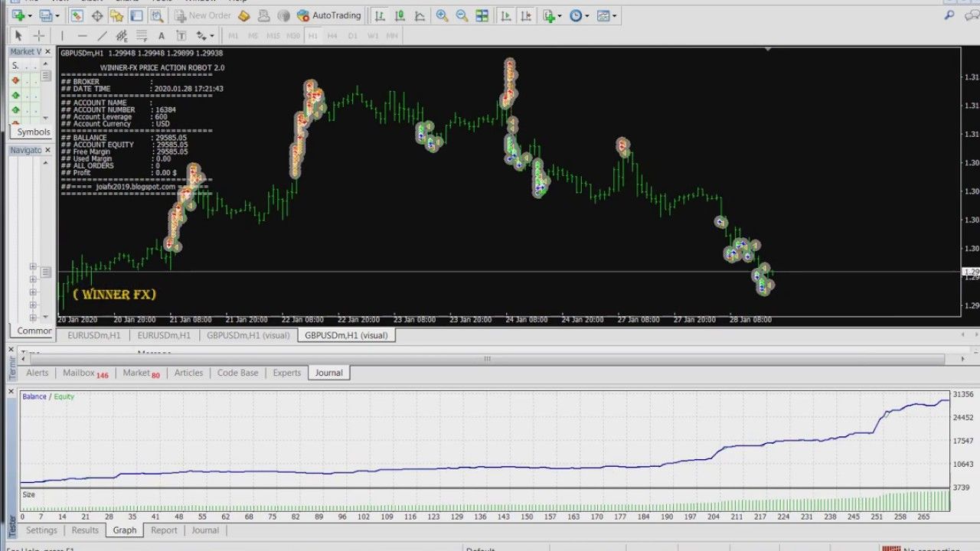The image size is (980, 551).
Task: Open the Code Base tab
Action: 238,373
